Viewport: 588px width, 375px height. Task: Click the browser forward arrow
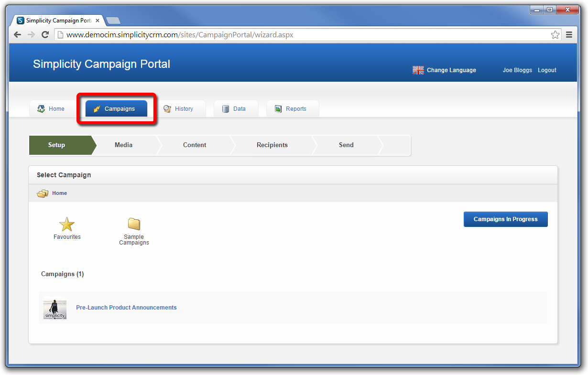pos(31,34)
